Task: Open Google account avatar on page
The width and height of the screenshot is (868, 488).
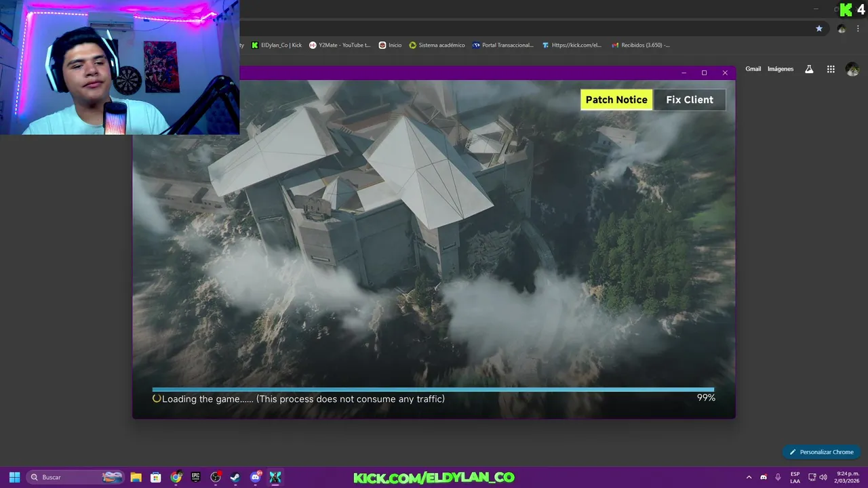Action: tap(852, 69)
